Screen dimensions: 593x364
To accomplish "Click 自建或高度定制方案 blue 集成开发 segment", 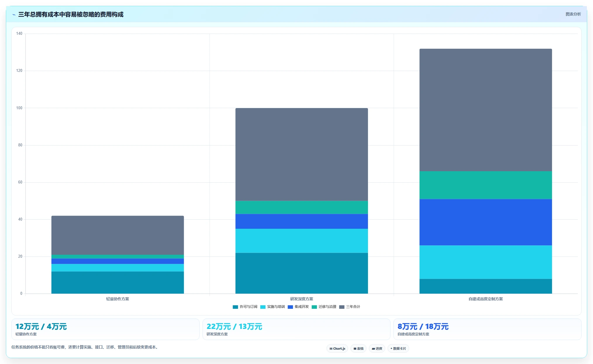I will 486,222.
